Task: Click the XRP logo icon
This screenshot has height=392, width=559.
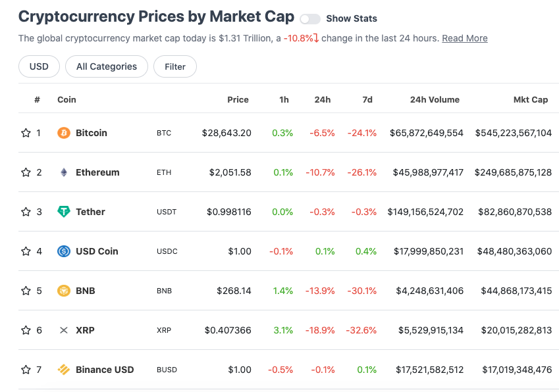Action: 64,330
